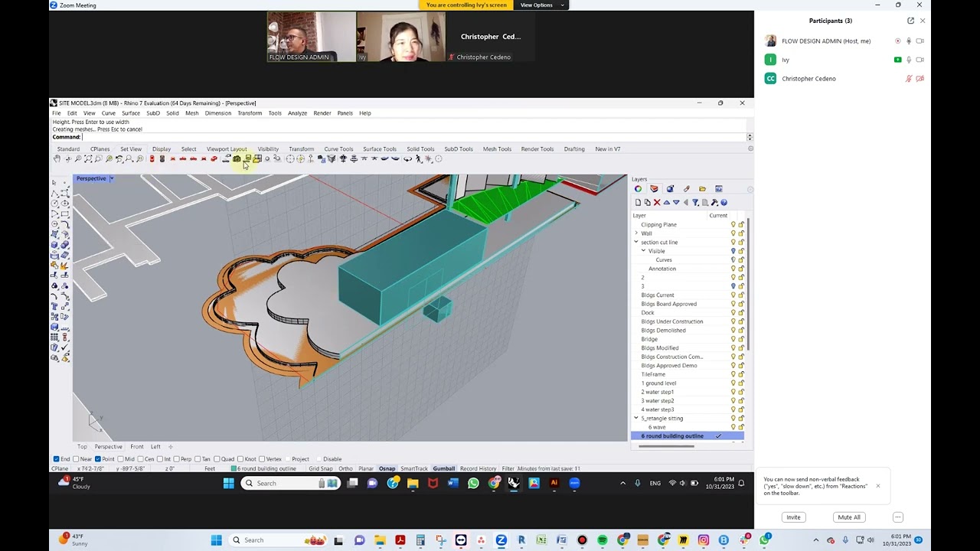Screen dimensions: 980x551
Task: Open the Layers tab icon in panel
Action: point(654,188)
